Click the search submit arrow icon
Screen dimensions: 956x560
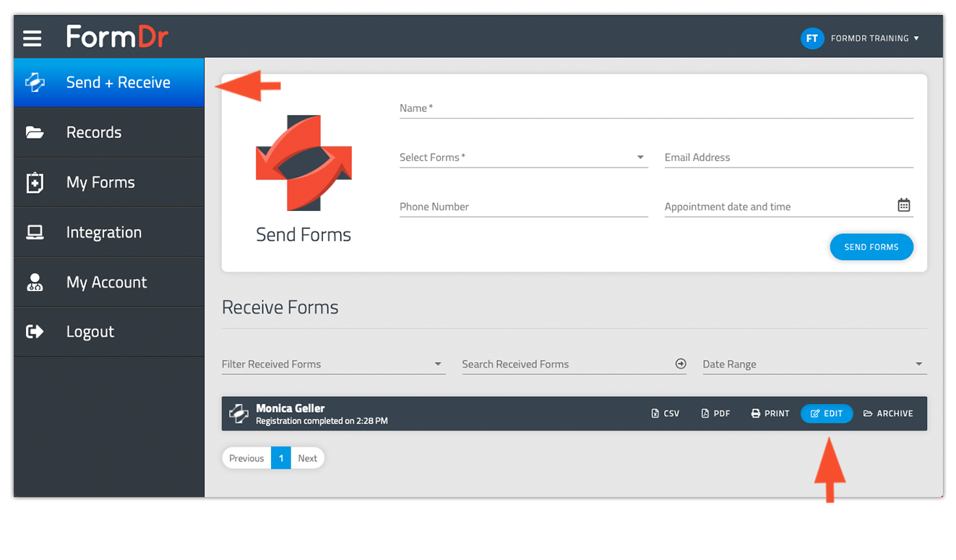point(681,363)
